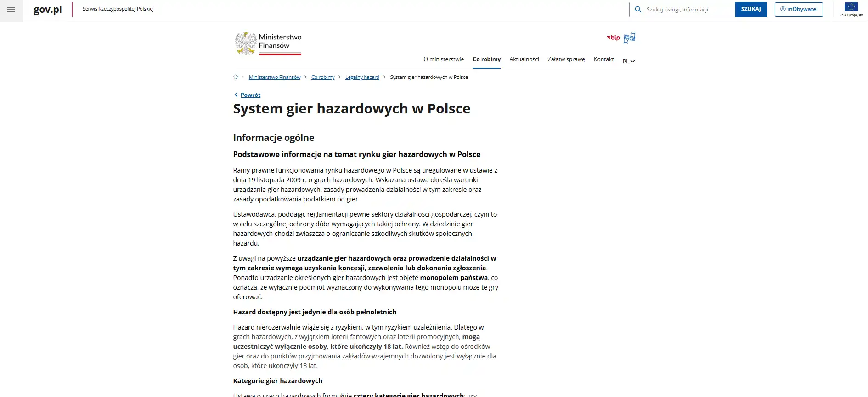868x397 pixels.
Task: Click the sign language interpreter icon
Action: coord(629,38)
